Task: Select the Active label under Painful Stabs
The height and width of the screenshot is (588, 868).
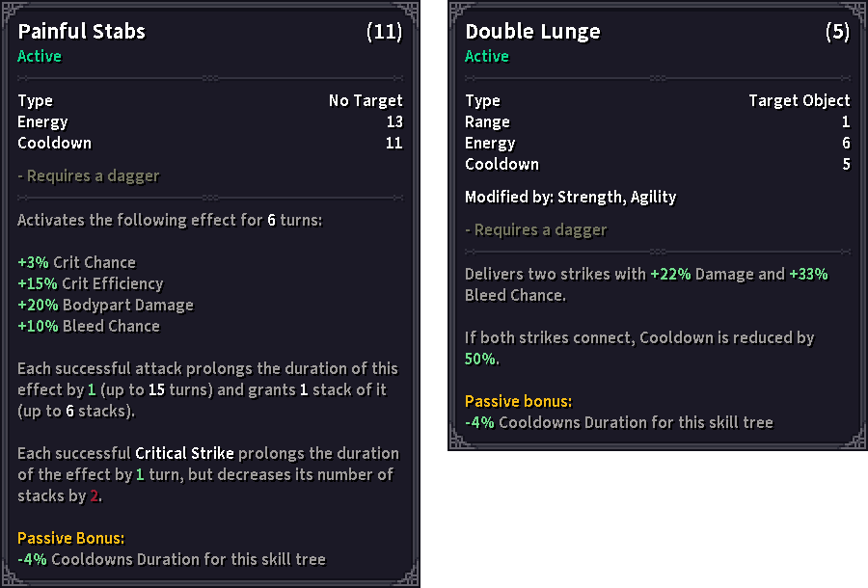Action: (40, 56)
